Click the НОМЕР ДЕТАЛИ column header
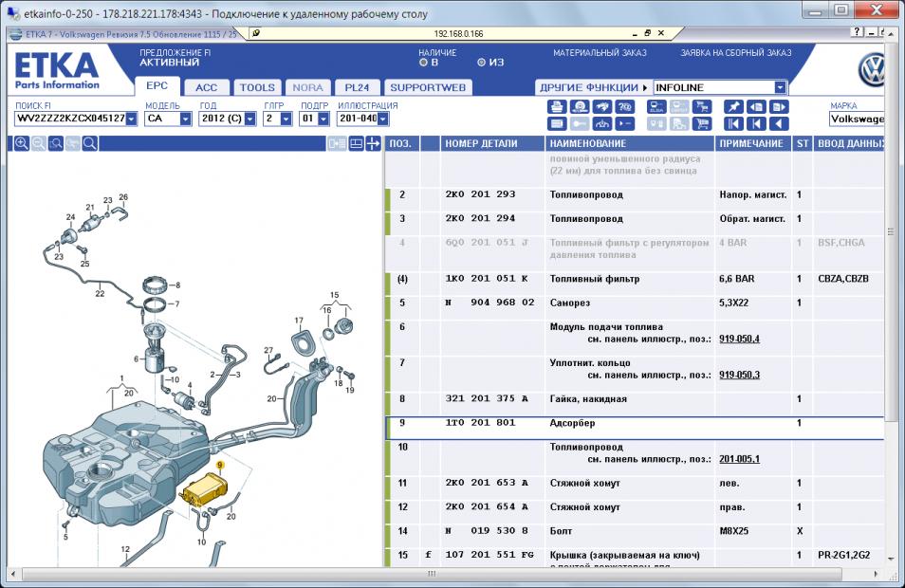 [x=493, y=144]
